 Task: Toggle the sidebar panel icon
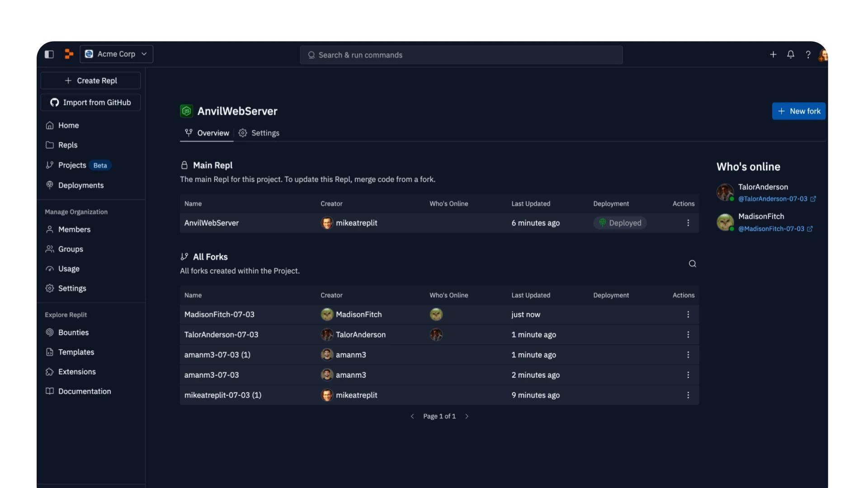[49, 54]
